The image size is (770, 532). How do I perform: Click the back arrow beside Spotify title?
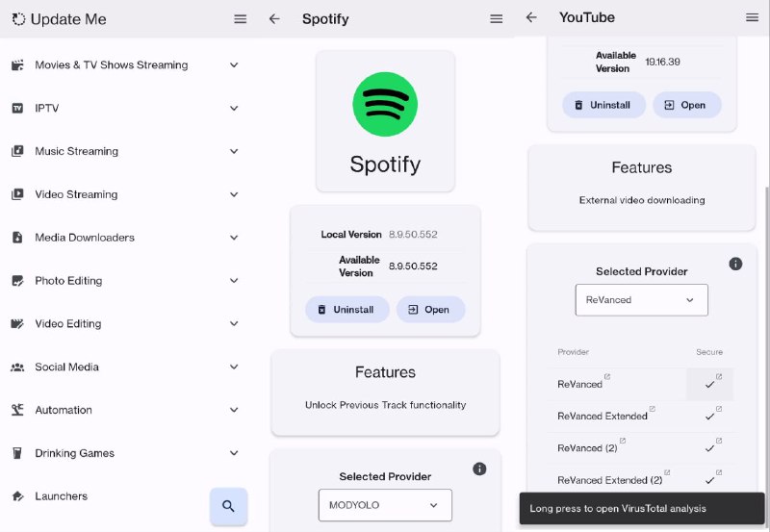(274, 19)
